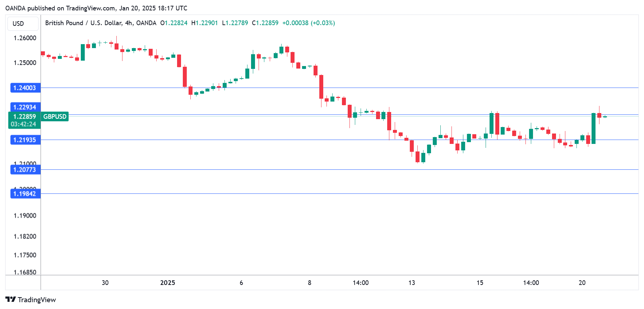Screen dimensions: 644x309
Task: Select the 1.24003 horizontal line label
Action: [25, 88]
